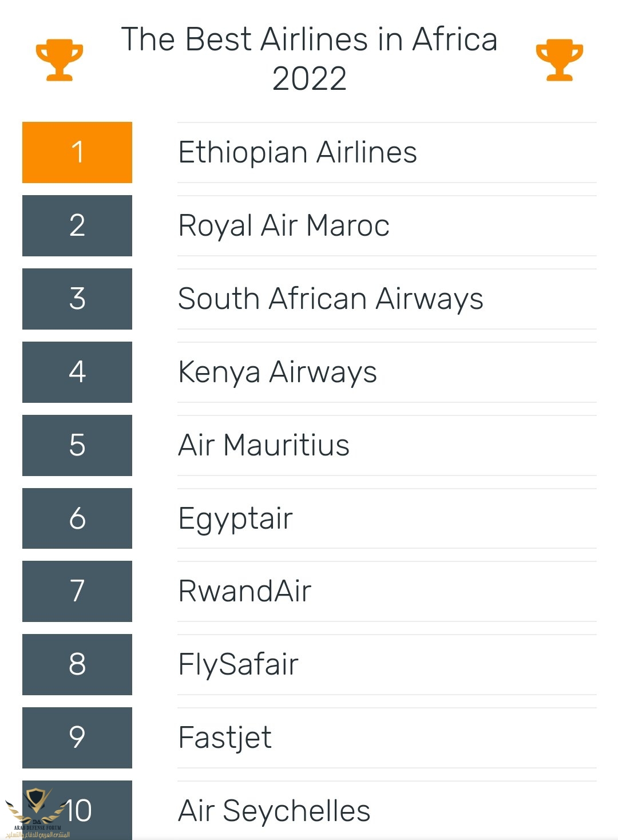Choose FlySafair from the ranking
The width and height of the screenshot is (618, 840).
[239, 664]
